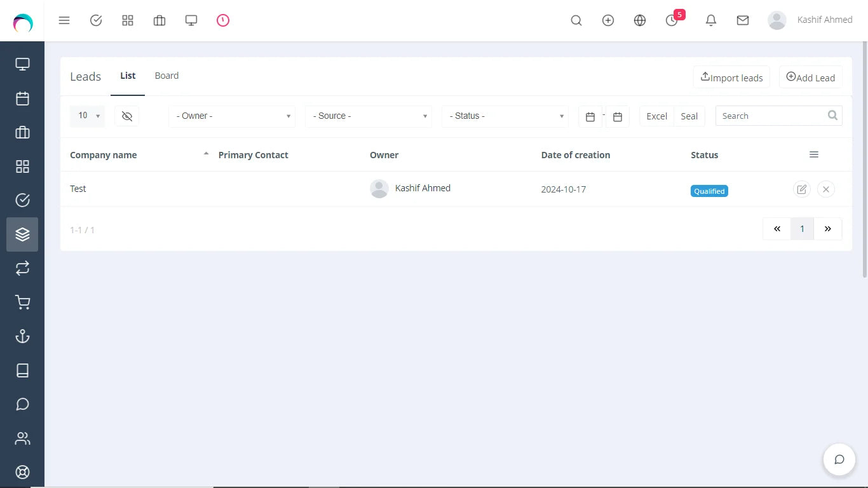Click the quick add plus circle icon

point(608,20)
